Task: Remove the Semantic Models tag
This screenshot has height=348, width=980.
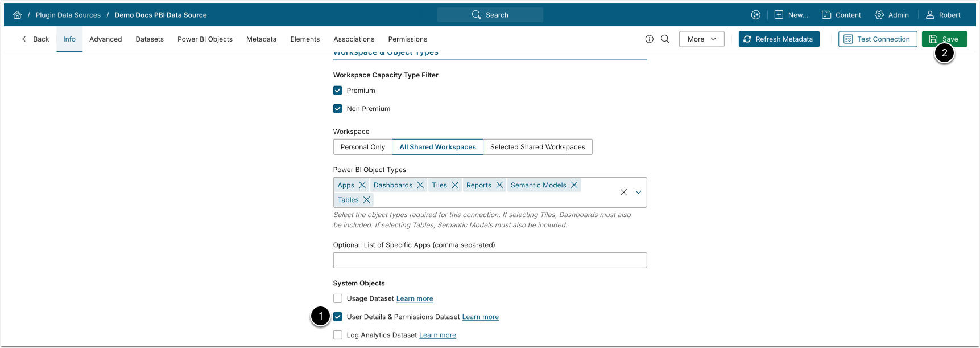Action: click(574, 185)
